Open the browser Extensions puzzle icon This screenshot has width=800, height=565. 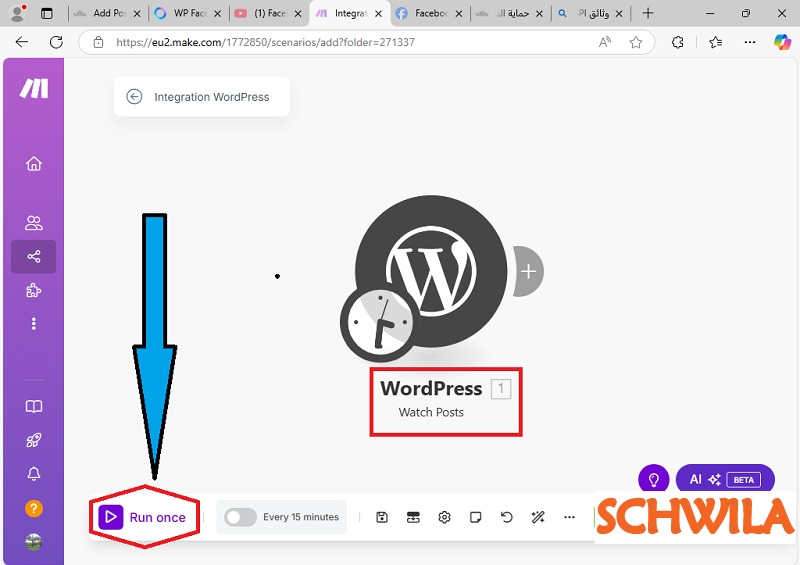[x=678, y=42]
